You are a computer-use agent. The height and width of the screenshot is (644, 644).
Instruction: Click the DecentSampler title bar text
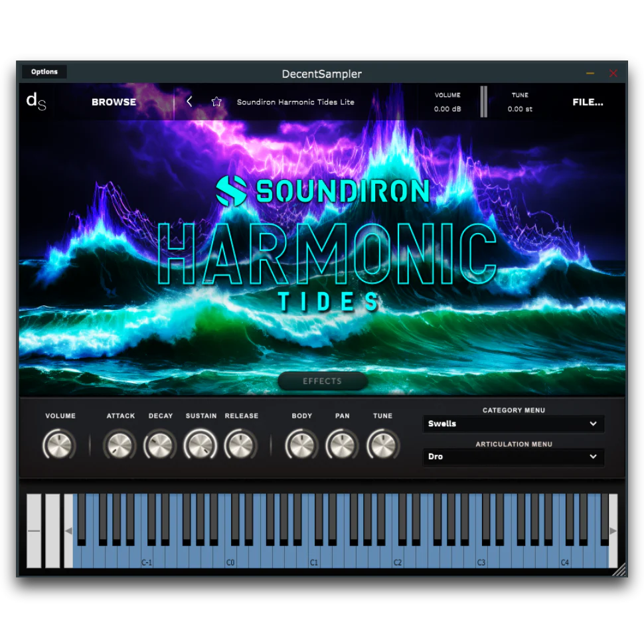click(x=321, y=74)
